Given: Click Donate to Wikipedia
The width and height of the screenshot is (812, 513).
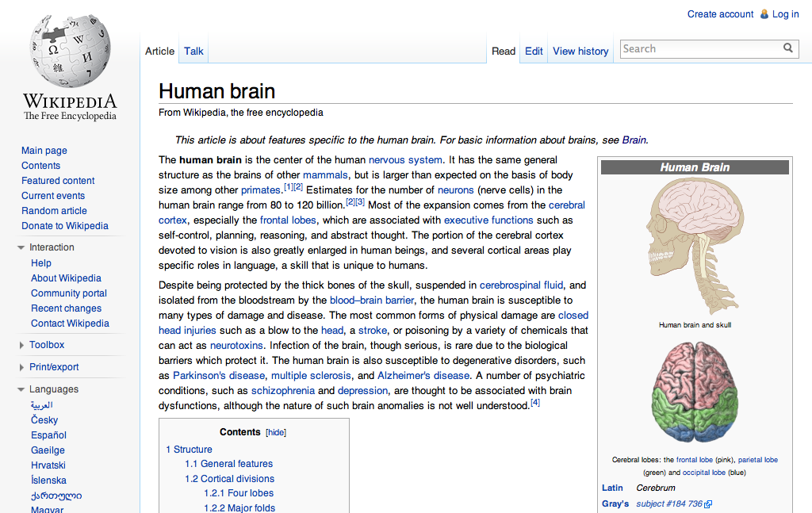Looking at the screenshot, I should pos(65,226).
